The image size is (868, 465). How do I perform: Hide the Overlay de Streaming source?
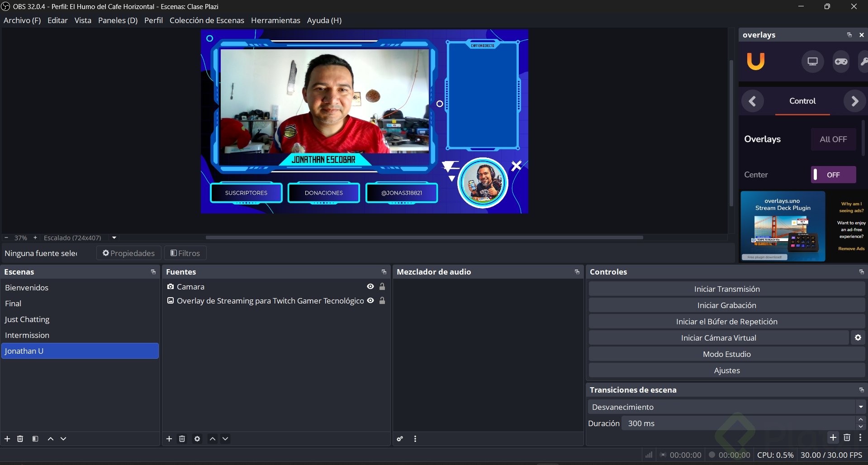(x=370, y=300)
